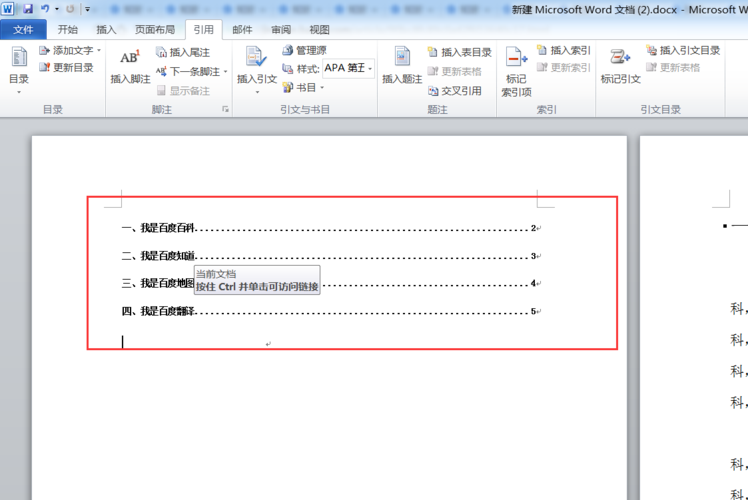Click 显示备注 in the 脚注 group
The image size is (748, 500).
[x=183, y=91]
